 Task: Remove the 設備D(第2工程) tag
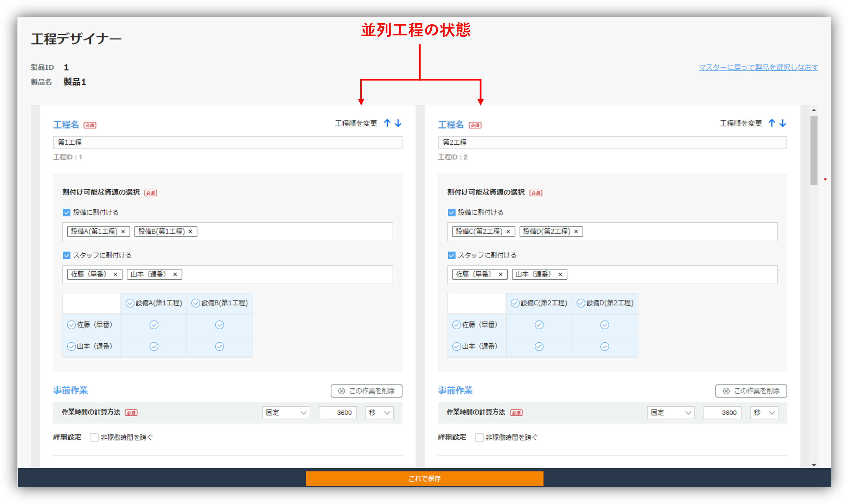pyautogui.click(x=576, y=232)
